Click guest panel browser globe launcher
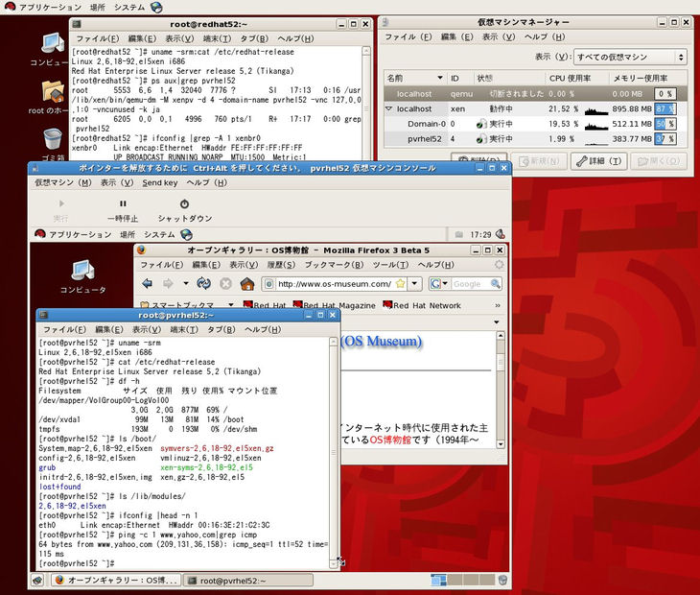The height and width of the screenshot is (595, 700). pos(187,234)
